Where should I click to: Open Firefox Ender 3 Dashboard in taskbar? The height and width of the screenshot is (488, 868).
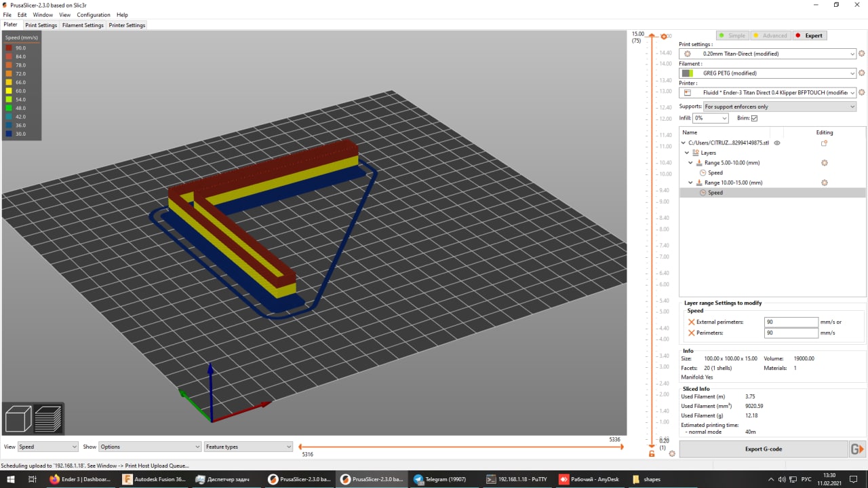pyautogui.click(x=80, y=479)
